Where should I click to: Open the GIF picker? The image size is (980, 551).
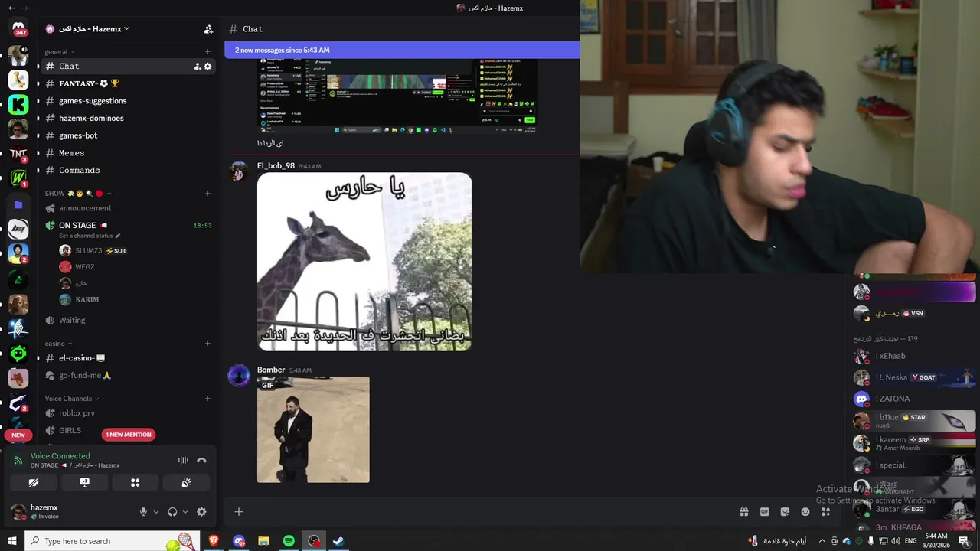(x=764, y=512)
